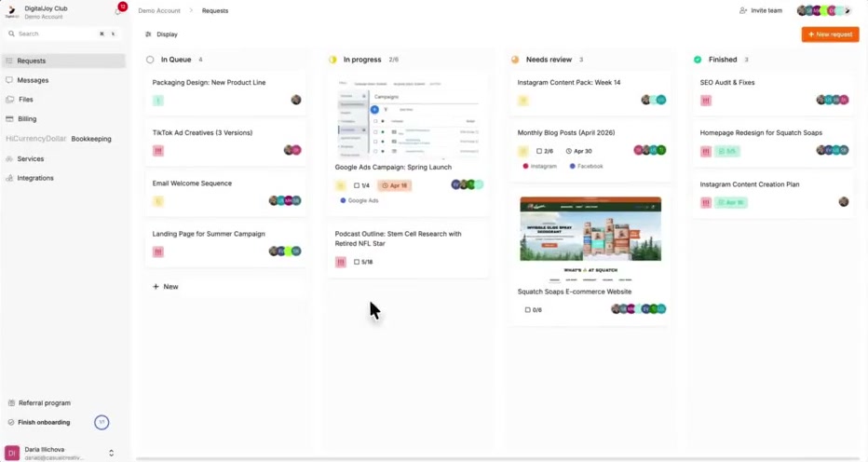Click the Services sidebar icon
The image size is (868, 462).
[x=9, y=159]
